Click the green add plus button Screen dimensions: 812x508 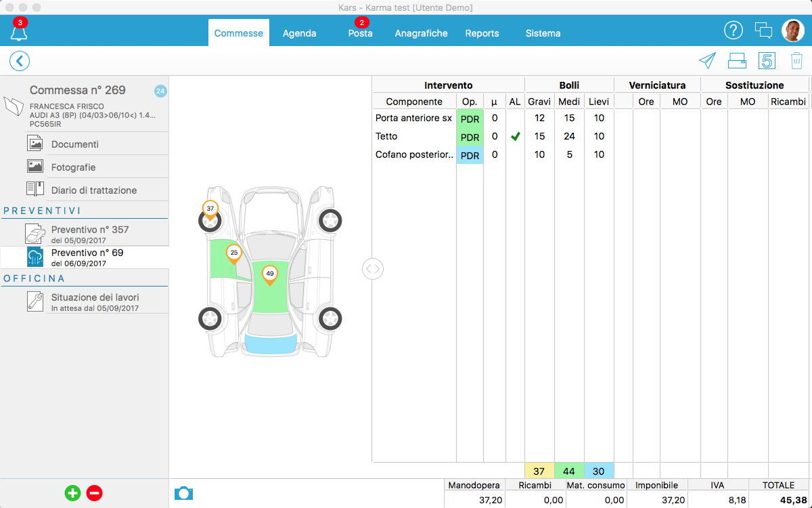click(72, 493)
